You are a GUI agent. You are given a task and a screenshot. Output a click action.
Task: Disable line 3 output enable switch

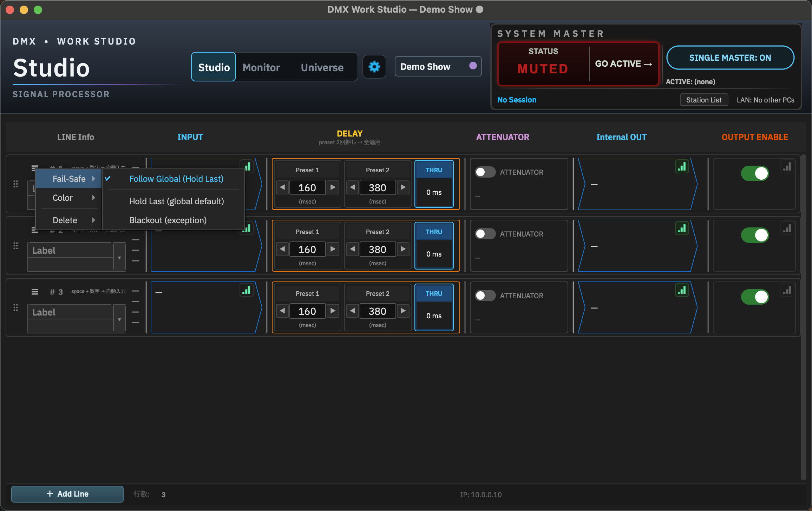click(x=755, y=297)
